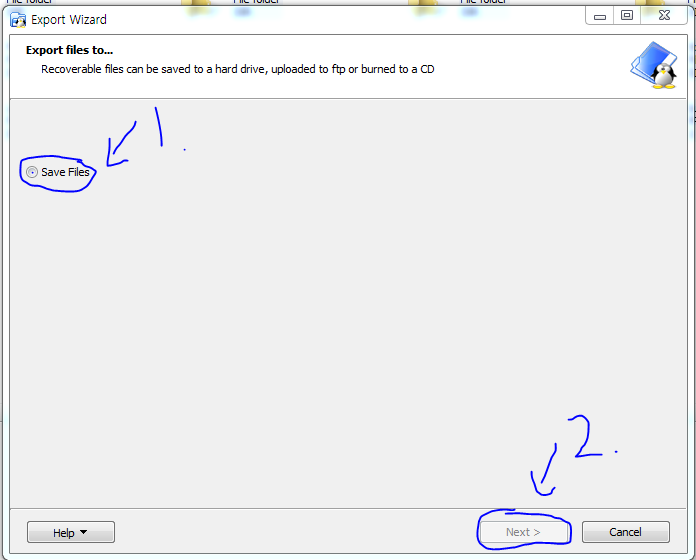The height and width of the screenshot is (560, 696).
Task: Click the blue arrow pointing at Save Files
Action: (121, 144)
